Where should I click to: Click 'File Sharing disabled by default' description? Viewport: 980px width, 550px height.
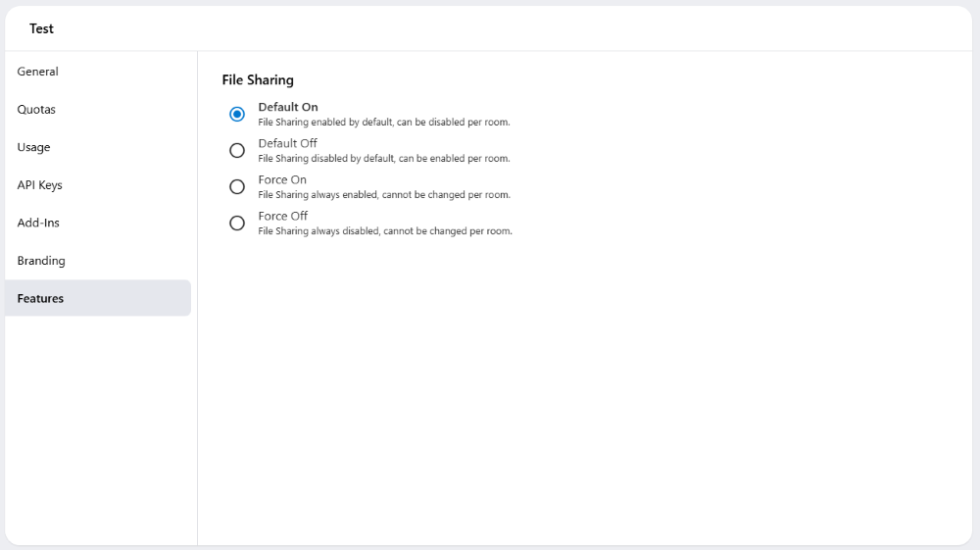point(384,159)
